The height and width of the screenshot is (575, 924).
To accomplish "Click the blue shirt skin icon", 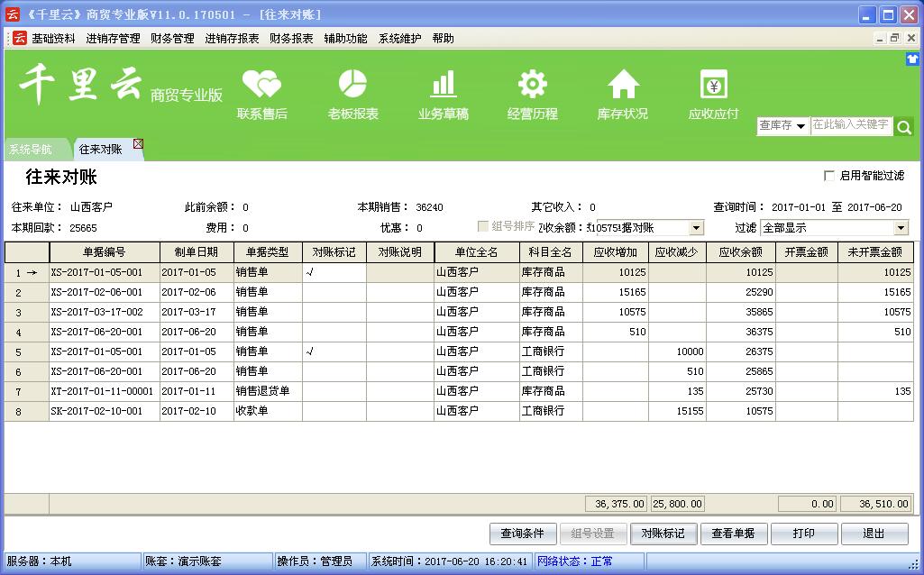I will point(912,59).
